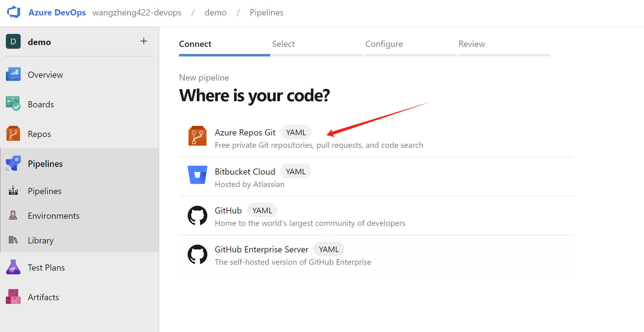
Task: Open the Library books icon
Action: [x=13, y=240]
